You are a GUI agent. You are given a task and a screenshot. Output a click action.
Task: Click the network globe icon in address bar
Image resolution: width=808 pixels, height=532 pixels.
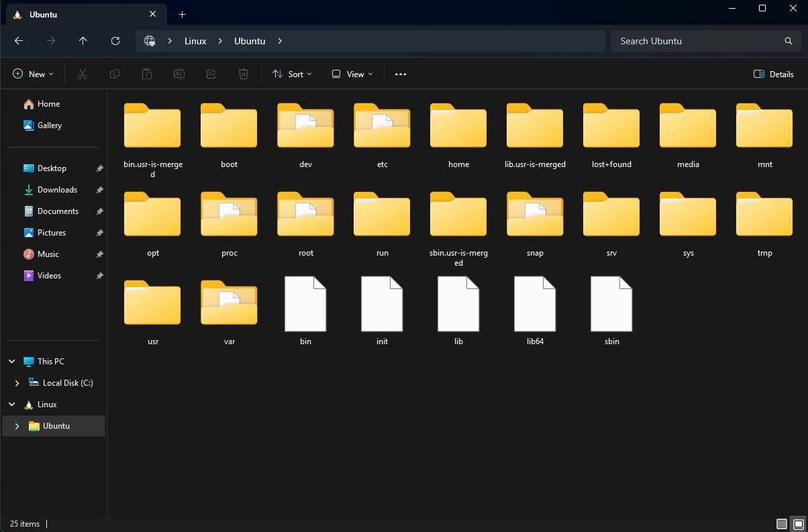[150, 41]
